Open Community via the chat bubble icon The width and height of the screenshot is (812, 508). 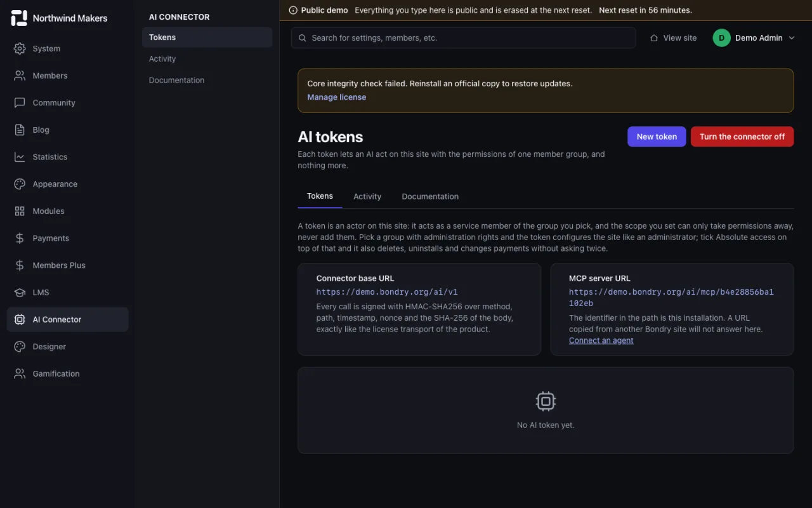[x=20, y=103]
